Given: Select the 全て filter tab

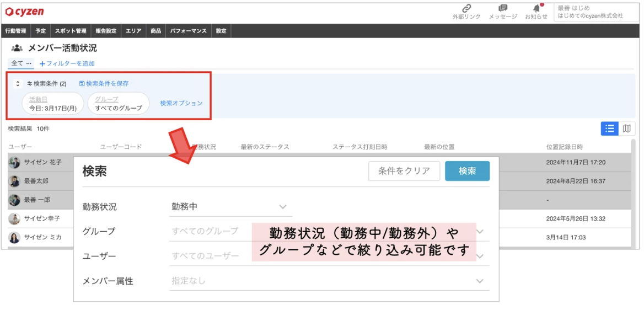Looking at the screenshot, I should (x=21, y=63).
